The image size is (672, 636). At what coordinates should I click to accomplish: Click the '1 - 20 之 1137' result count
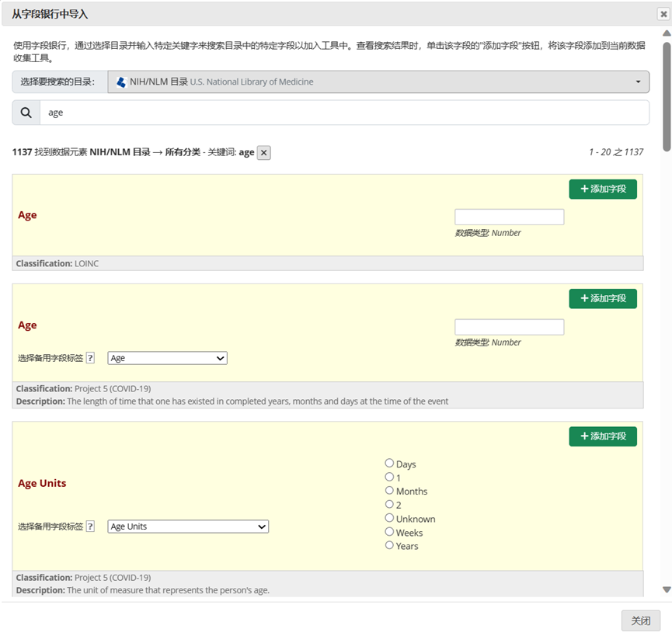(x=616, y=152)
